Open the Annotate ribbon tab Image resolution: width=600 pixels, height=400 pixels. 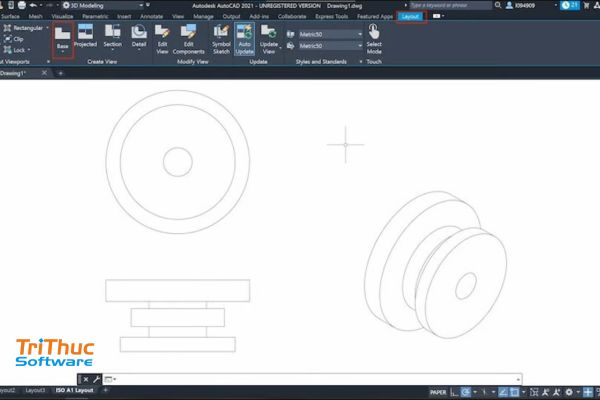point(152,16)
